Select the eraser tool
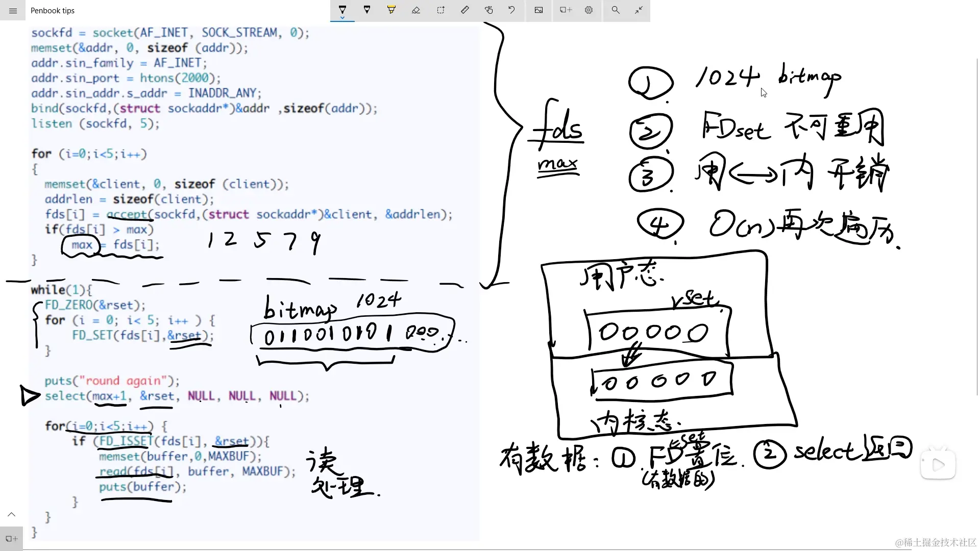The image size is (980, 551). [416, 10]
